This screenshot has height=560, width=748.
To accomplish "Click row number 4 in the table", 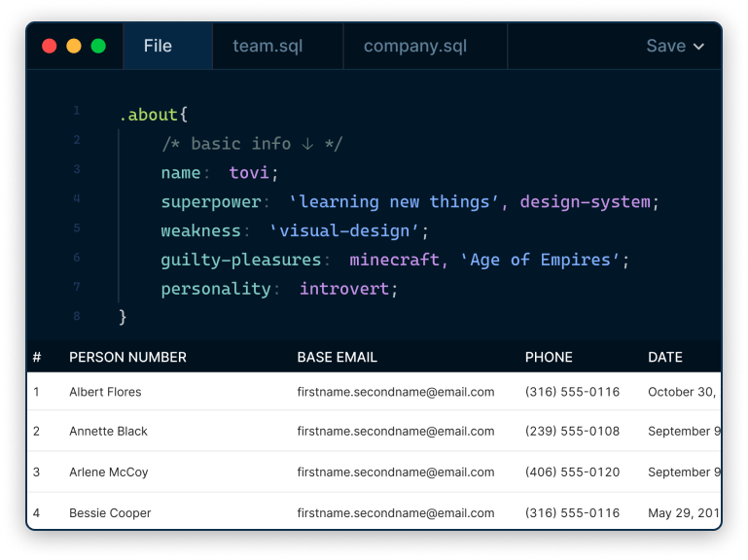I will [36, 512].
